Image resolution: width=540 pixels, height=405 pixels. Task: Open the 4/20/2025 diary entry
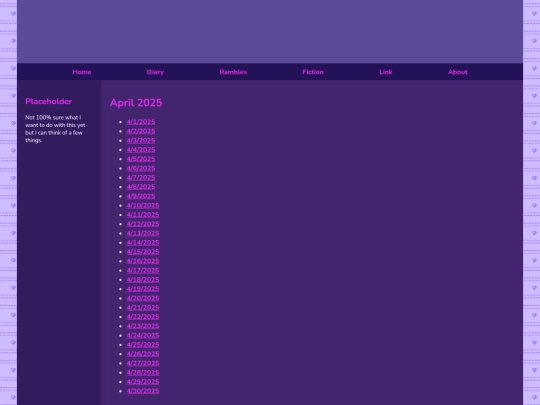pyautogui.click(x=143, y=299)
